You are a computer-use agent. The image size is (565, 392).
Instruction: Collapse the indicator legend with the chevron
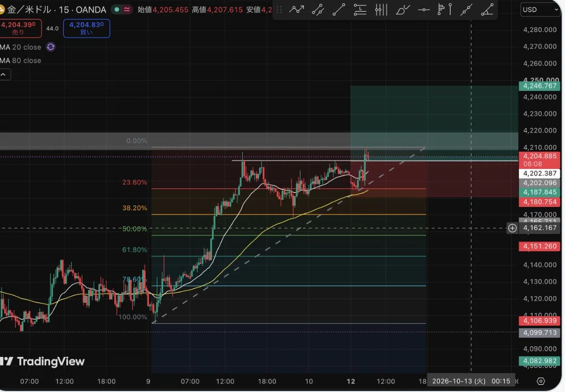pyautogui.click(x=4, y=75)
